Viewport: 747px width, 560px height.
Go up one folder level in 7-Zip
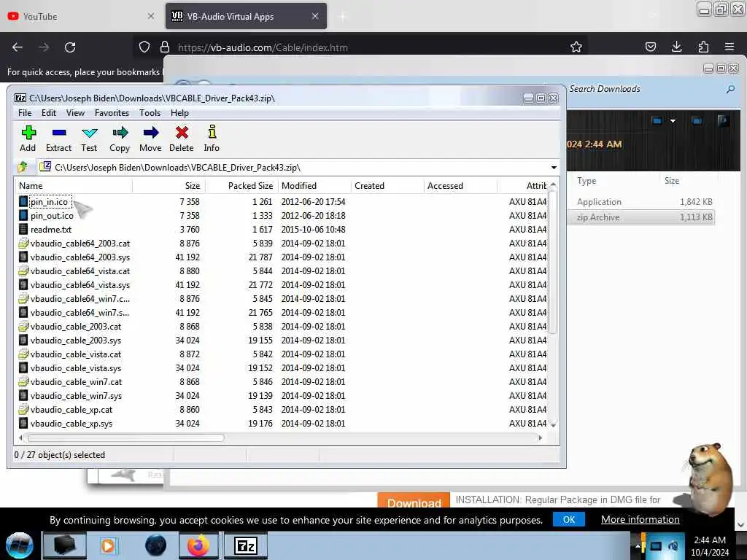click(x=23, y=167)
